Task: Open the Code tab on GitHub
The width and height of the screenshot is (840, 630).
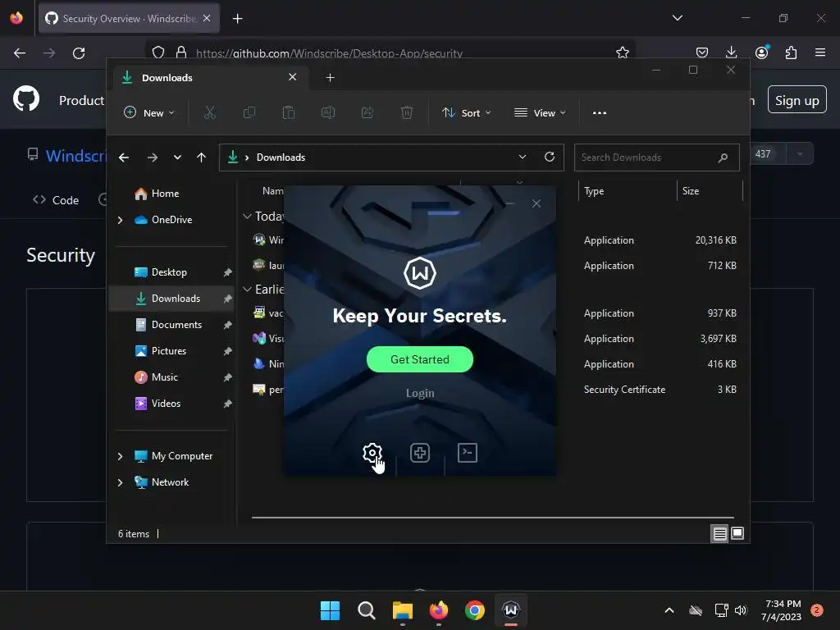Action: pyautogui.click(x=57, y=200)
